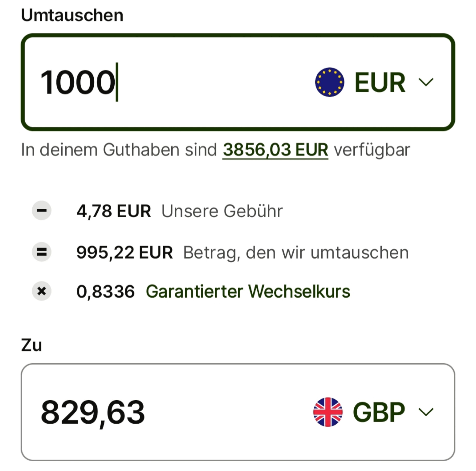Click the minus fee icon
This screenshot has height=471, width=476.
[42, 210]
